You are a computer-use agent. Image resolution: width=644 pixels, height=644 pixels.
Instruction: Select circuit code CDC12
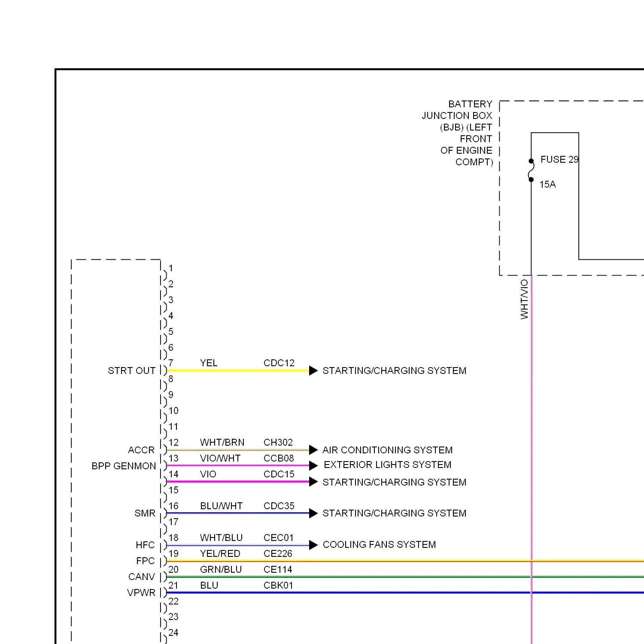pos(279,363)
